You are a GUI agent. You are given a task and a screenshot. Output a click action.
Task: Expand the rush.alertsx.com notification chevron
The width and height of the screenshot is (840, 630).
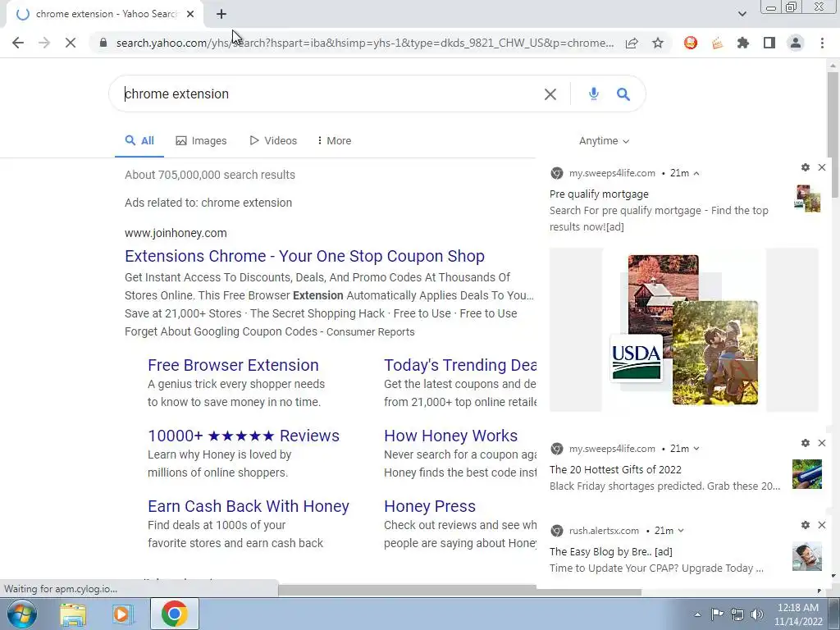coord(681,531)
